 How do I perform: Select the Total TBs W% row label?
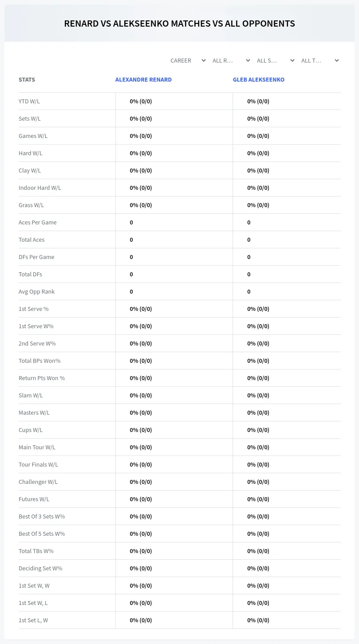pyautogui.click(x=36, y=551)
